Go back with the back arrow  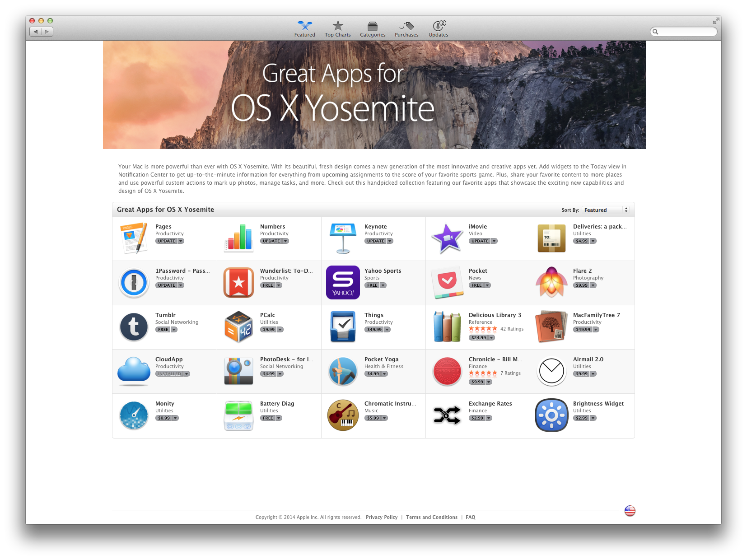(36, 32)
